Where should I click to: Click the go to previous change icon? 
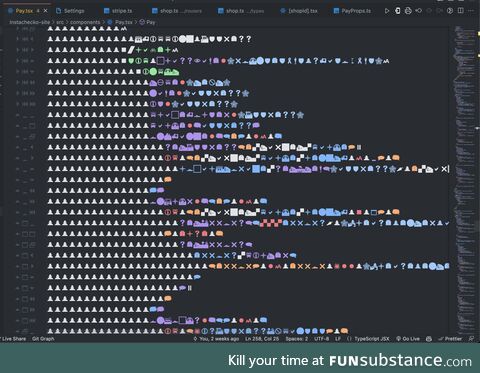tap(419, 11)
